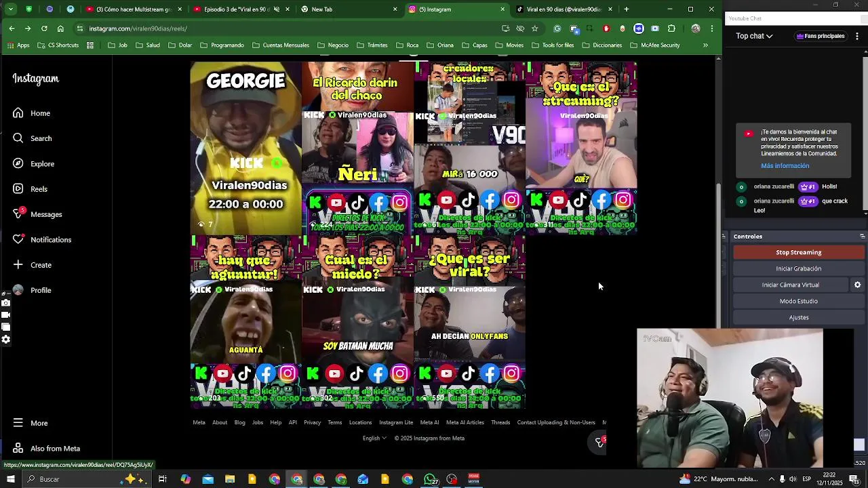Click Iniciar Cámara Virtual button
Viewport: 868px width, 488px height.
point(791,285)
